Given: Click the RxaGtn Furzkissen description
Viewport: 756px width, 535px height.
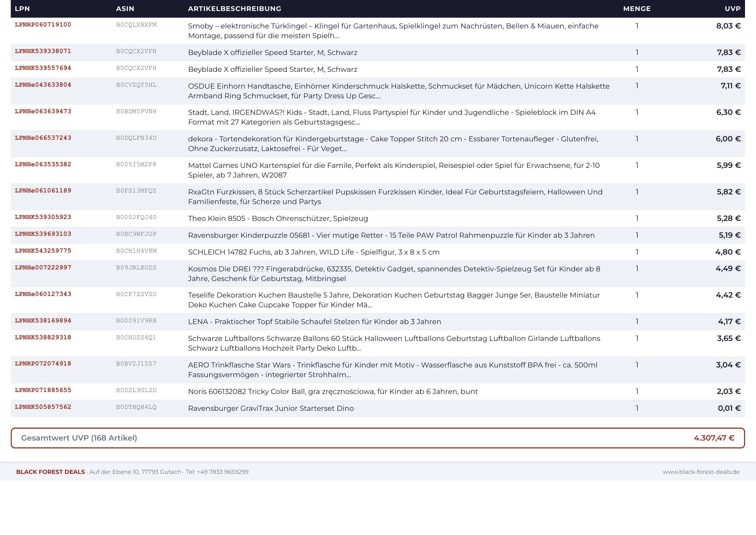Looking at the screenshot, I should [x=395, y=197].
